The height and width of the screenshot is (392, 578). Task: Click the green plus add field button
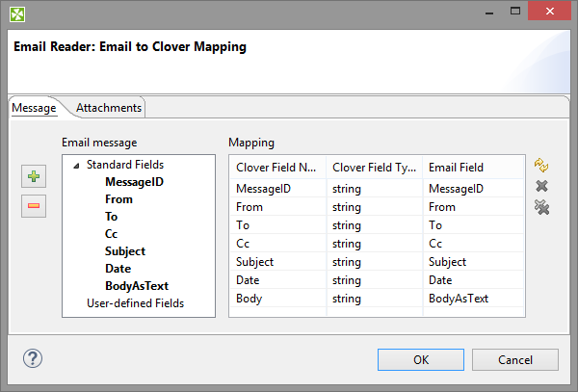(x=34, y=177)
